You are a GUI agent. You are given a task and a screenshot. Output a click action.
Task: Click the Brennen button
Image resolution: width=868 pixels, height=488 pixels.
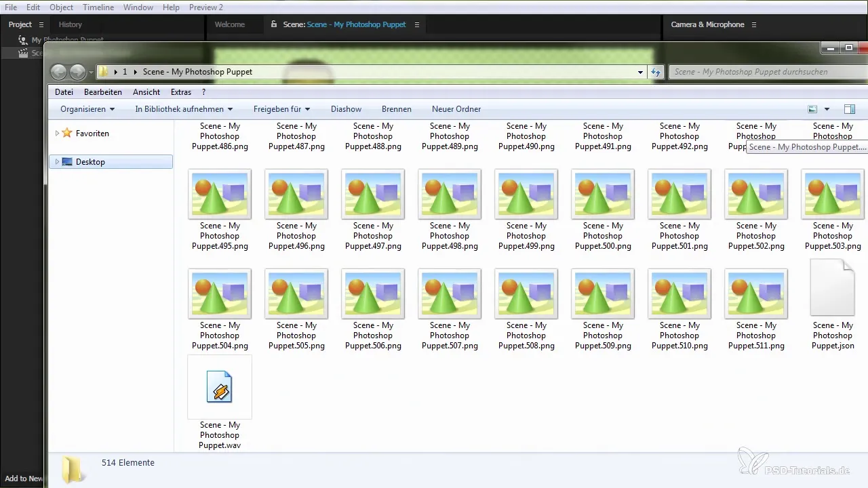click(x=397, y=109)
